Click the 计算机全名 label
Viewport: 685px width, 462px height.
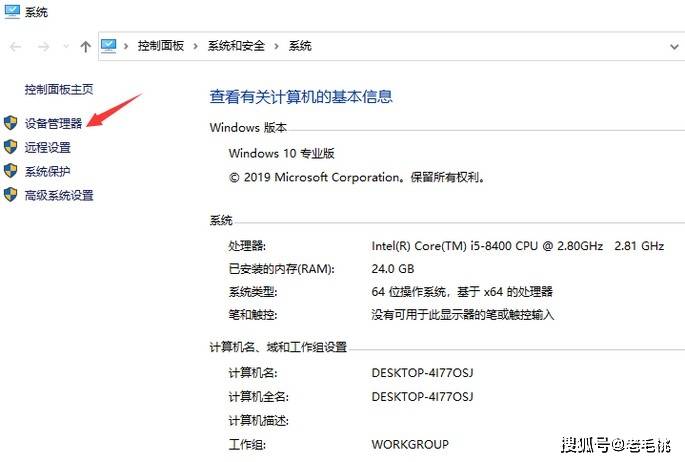tap(259, 396)
